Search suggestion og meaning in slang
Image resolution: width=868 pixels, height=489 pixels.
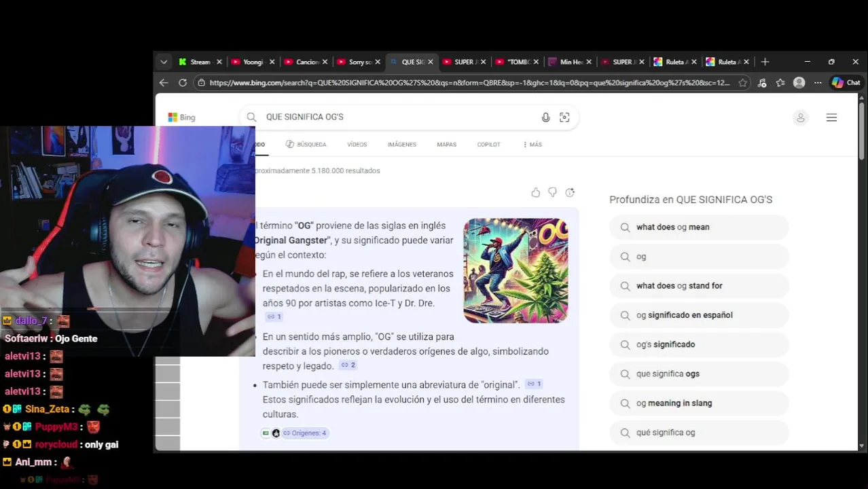(x=699, y=403)
